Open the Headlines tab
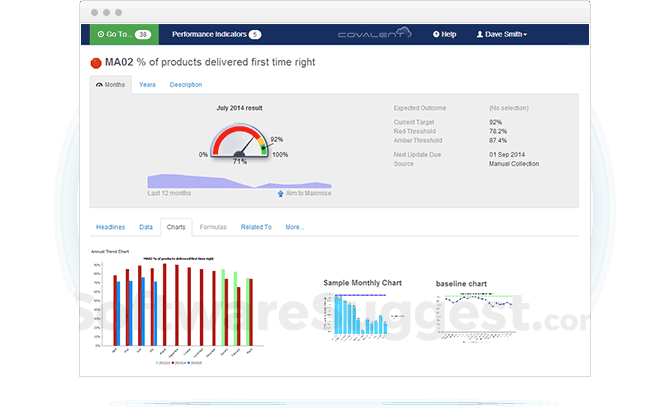Image resolution: width=670 pixels, height=410 pixels. 110,227
